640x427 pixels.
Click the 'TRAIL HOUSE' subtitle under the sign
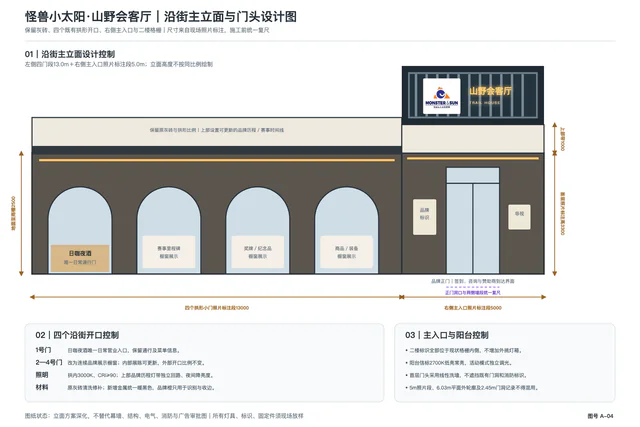[484, 102]
